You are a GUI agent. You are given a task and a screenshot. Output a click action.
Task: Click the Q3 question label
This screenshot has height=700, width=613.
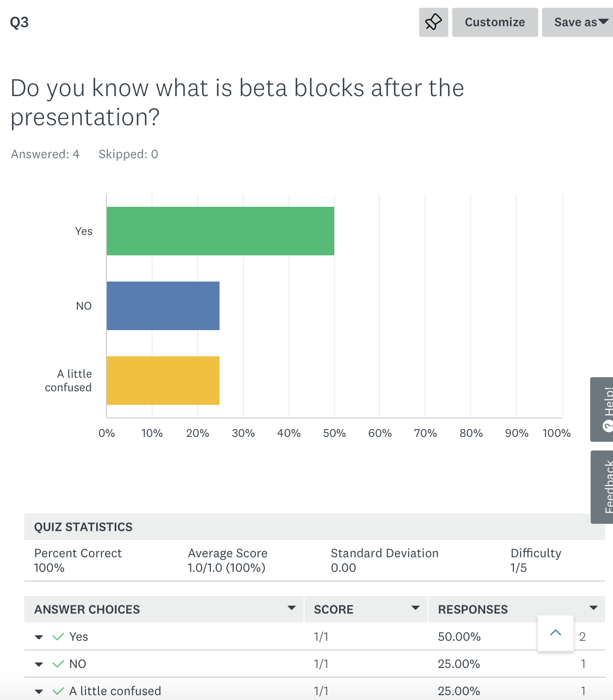[19, 22]
